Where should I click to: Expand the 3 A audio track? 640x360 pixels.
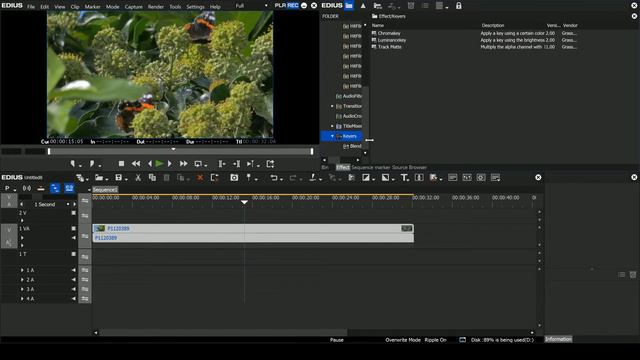point(22,289)
